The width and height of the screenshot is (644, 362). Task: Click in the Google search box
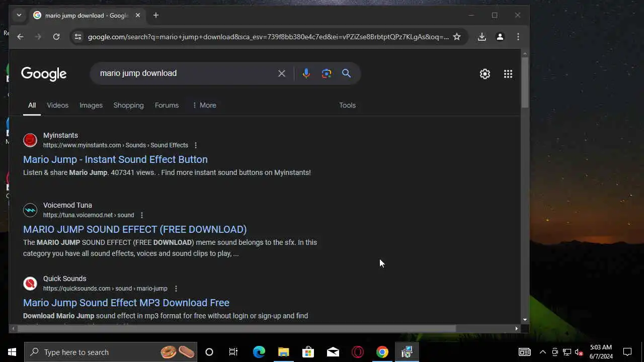click(x=186, y=73)
